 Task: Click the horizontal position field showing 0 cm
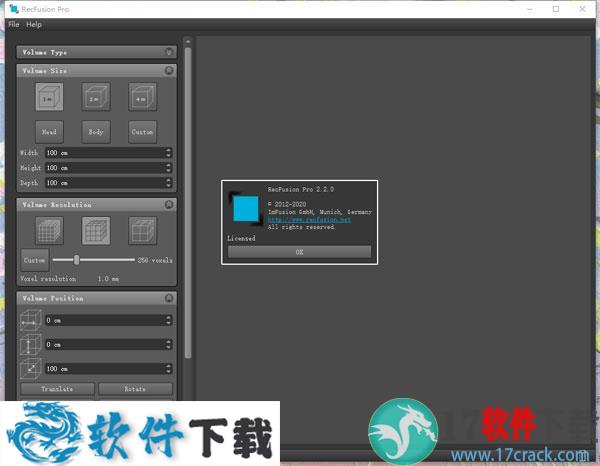[x=108, y=320]
